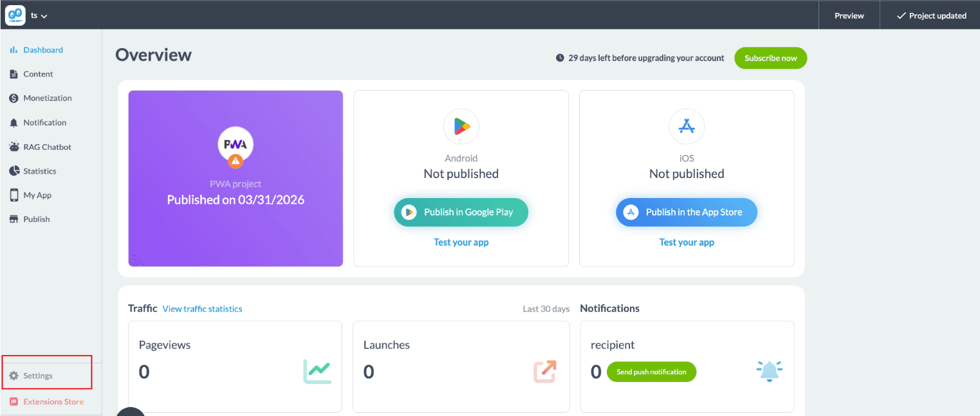Click the Launches external arrow icon
Screen dimensions: 980x416
pyautogui.click(x=544, y=371)
